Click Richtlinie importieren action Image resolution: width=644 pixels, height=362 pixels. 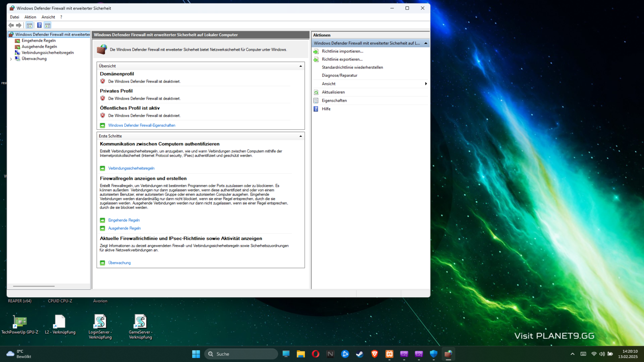tap(343, 51)
